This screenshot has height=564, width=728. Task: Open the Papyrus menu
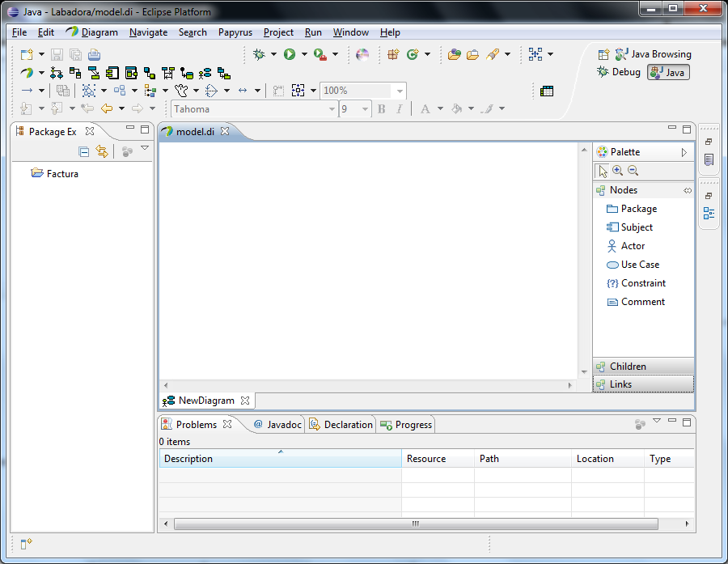tap(235, 32)
